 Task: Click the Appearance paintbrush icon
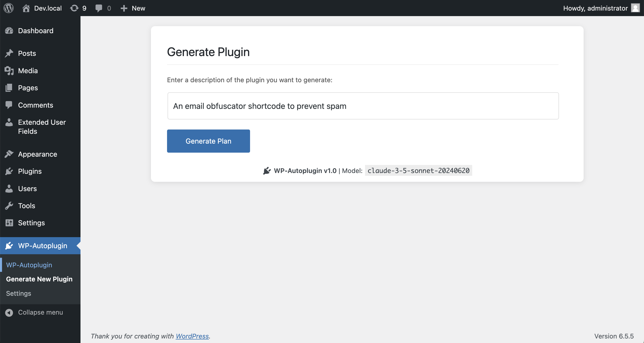coord(9,154)
